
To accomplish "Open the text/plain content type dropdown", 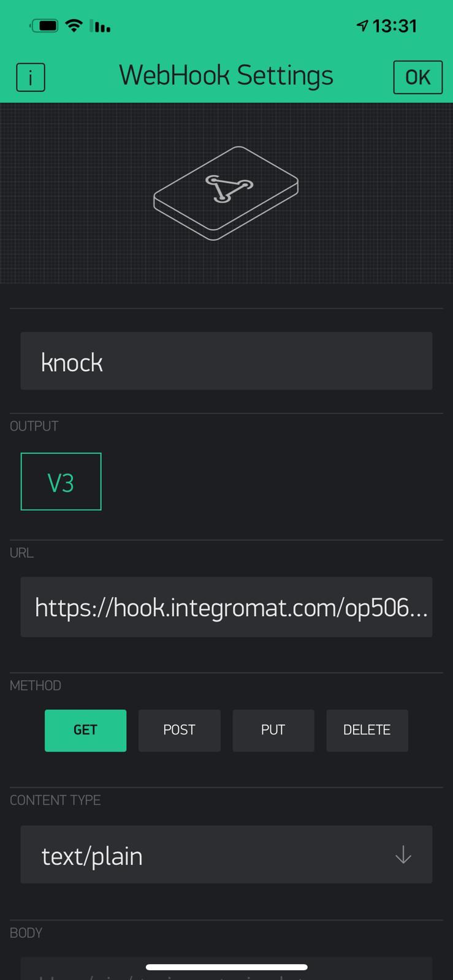I will pos(226,855).
